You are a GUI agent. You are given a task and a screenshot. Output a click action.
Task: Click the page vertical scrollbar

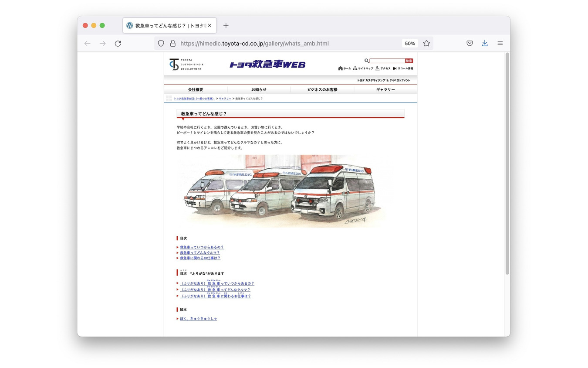[x=507, y=164]
